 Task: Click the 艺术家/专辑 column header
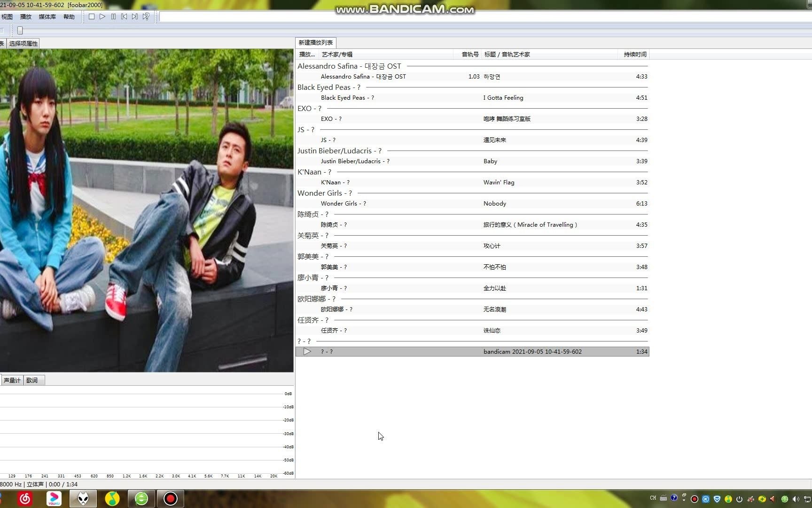click(x=386, y=55)
